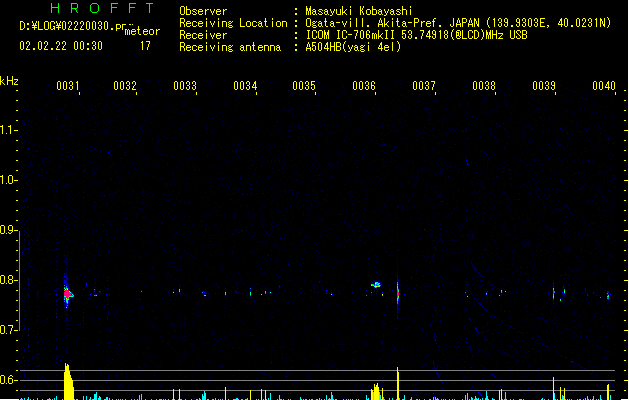Click the ICOM IC-706mkII receiver text

[416, 35]
